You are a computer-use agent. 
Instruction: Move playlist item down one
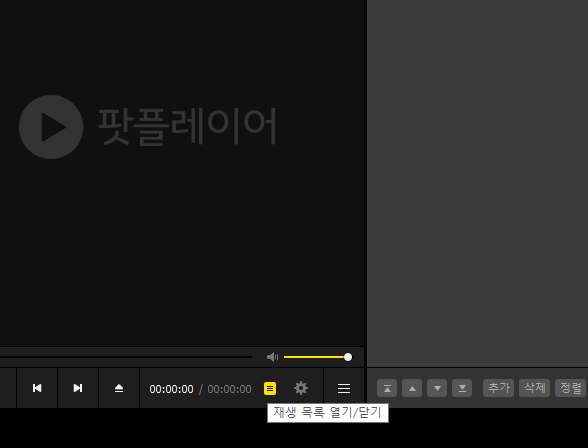[437, 388]
